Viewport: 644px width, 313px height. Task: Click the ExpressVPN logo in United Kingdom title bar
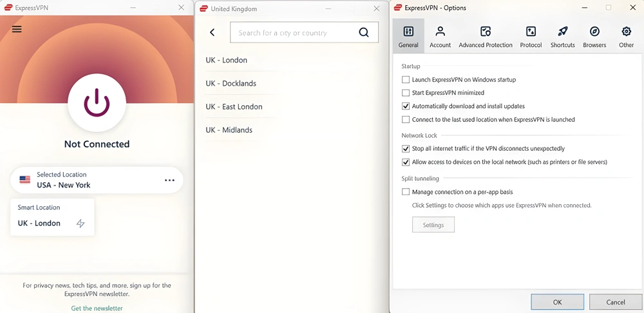[204, 8]
